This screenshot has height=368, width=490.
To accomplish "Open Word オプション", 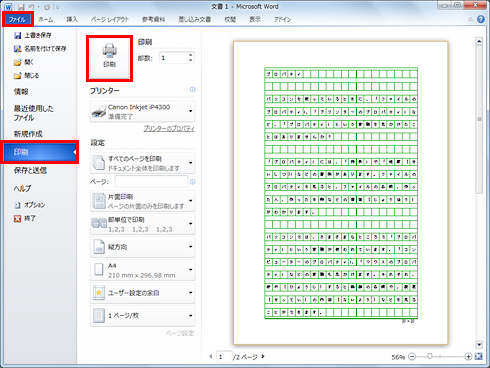I will tap(29, 205).
